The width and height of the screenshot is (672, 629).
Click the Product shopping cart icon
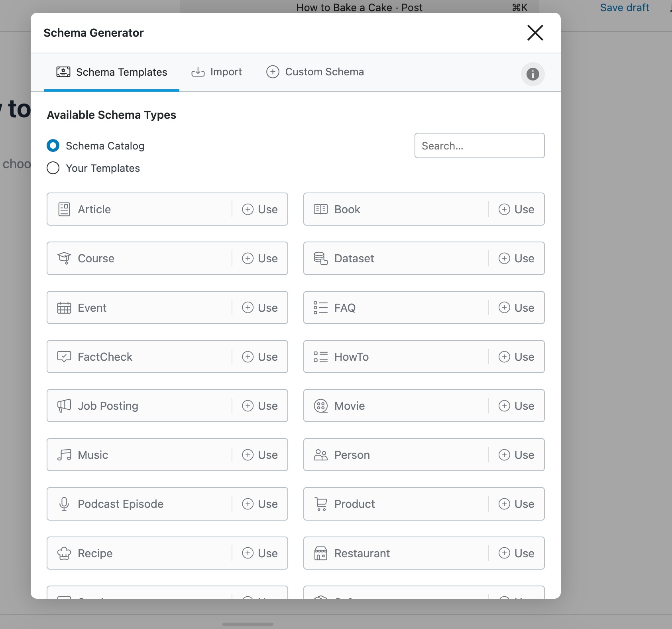(x=321, y=504)
